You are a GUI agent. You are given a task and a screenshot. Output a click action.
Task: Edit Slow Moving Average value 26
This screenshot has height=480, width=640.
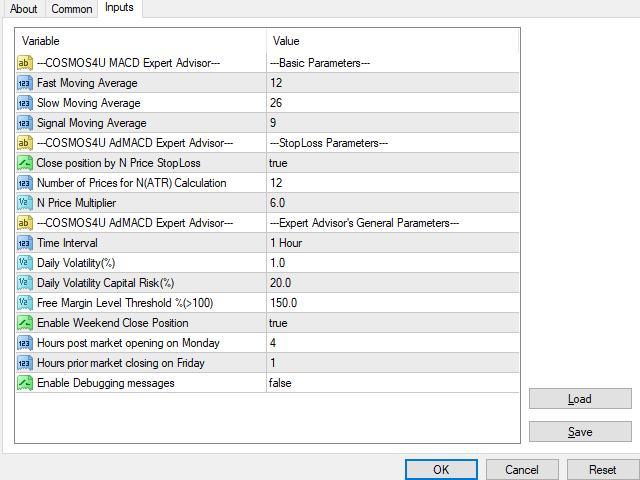(393, 103)
